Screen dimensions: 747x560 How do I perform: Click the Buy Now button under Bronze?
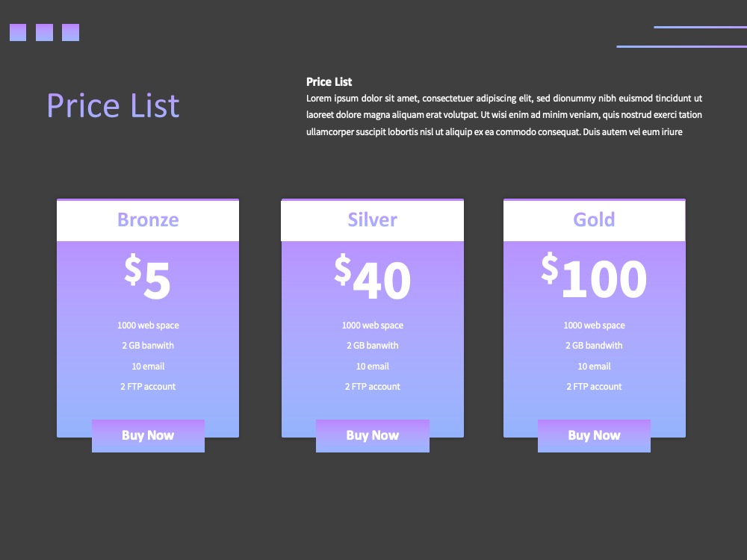click(148, 436)
